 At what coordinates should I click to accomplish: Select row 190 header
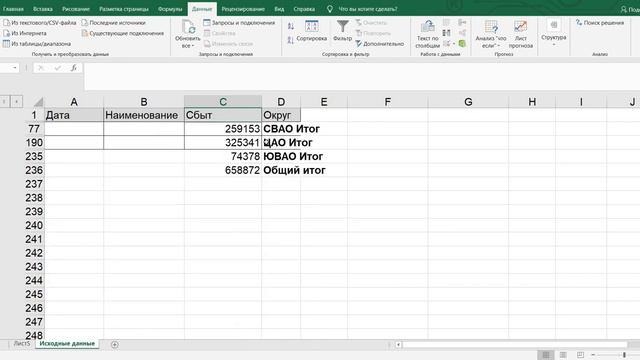click(x=34, y=142)
